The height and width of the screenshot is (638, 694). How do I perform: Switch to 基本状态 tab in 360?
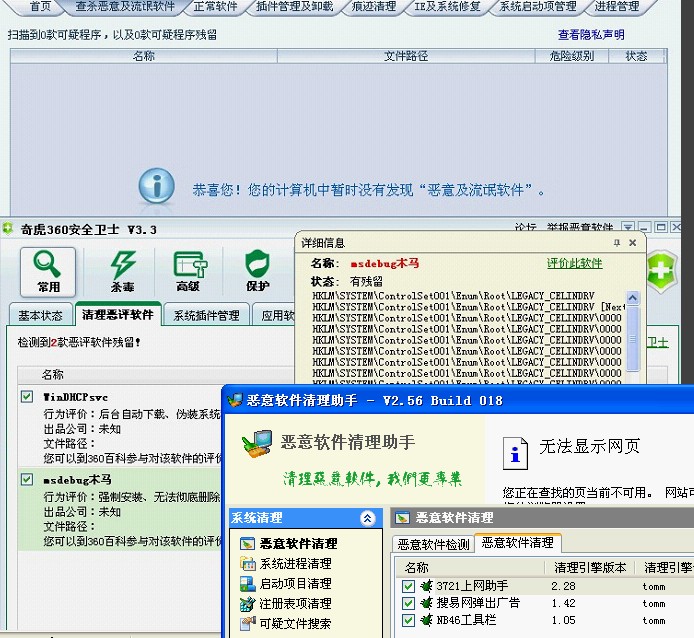tap(40, 315)
